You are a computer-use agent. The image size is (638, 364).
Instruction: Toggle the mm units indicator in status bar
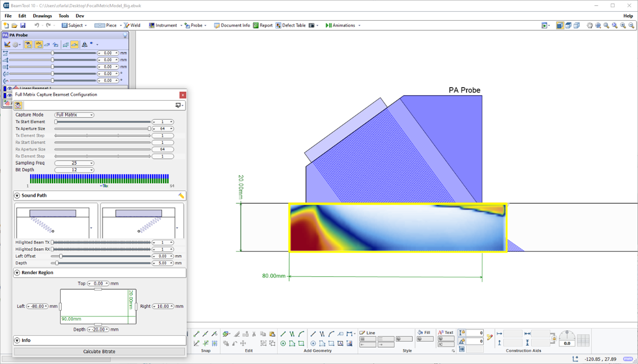coord(628,359)
